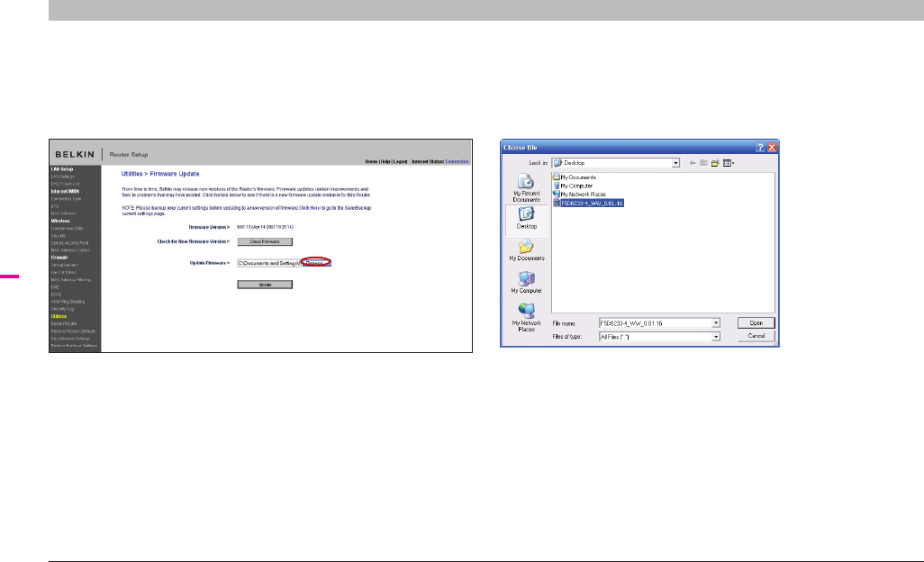The width and height of the screenshot is (924, 562).
Task: Open Internet WAN section in sidebar
Action: pos(65,192)
